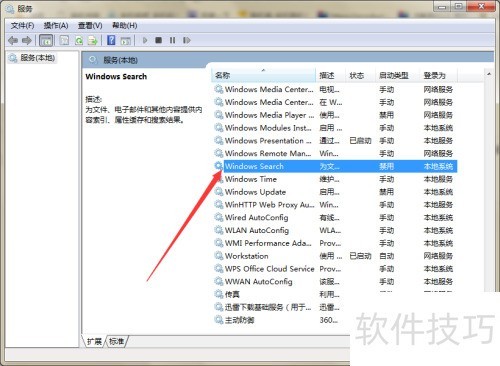Open the 帮助(H) menu

[x=125, y=26]
